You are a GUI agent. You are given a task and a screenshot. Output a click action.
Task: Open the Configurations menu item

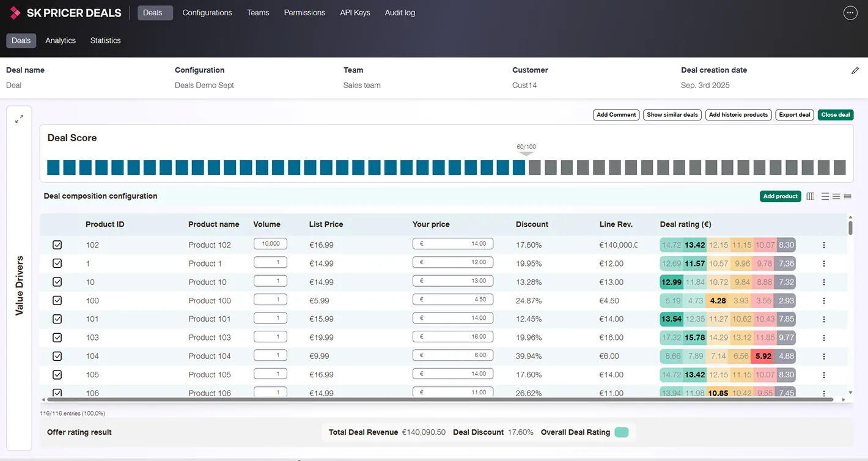point(207,13)
